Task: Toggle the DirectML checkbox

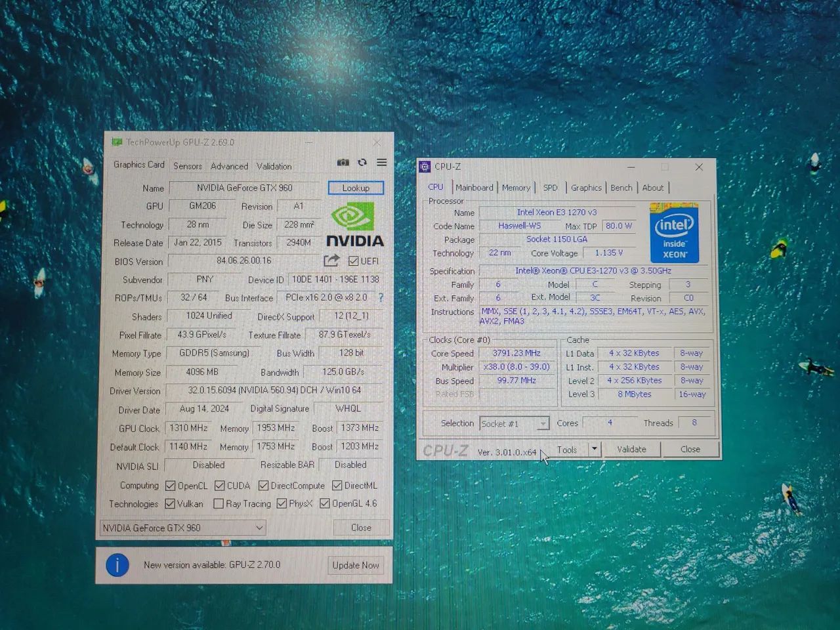Action: coord(337,486)
